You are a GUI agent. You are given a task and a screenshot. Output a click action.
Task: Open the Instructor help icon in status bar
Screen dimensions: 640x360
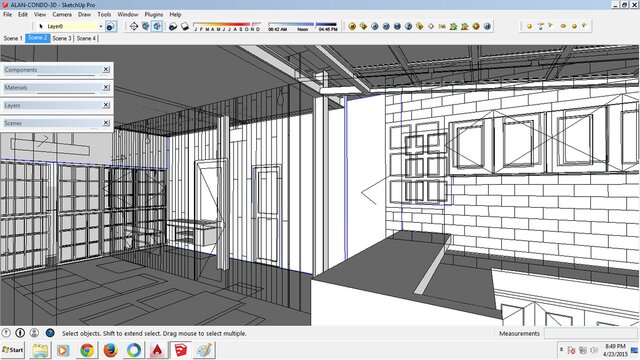[x=50, y=333]
